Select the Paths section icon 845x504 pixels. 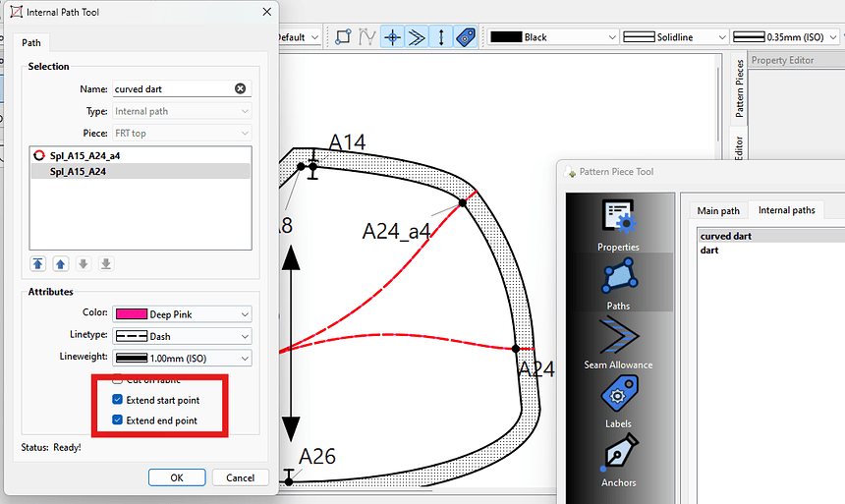[618, 281]
